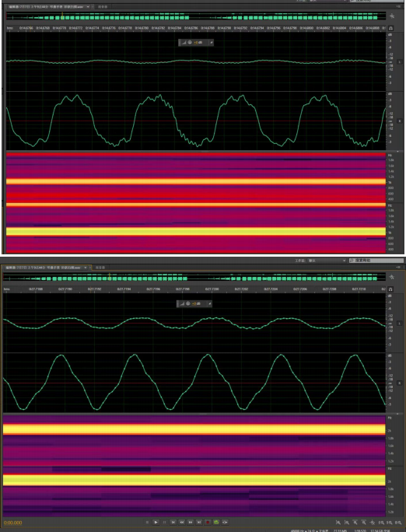Click zoom navigator icon beside upper overview
The height and width of the screenshot is (532, 406).
[392, 16]
